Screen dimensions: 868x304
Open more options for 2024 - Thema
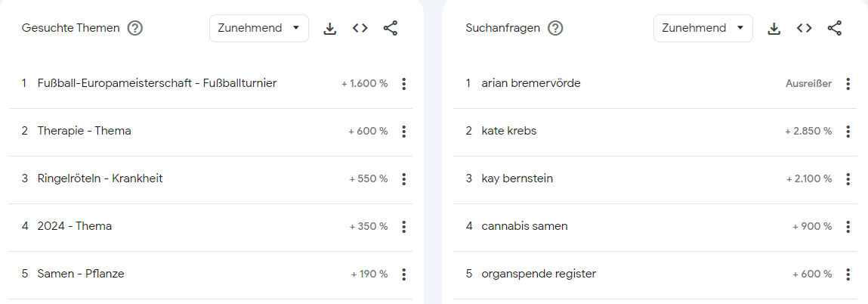[403, 227]
